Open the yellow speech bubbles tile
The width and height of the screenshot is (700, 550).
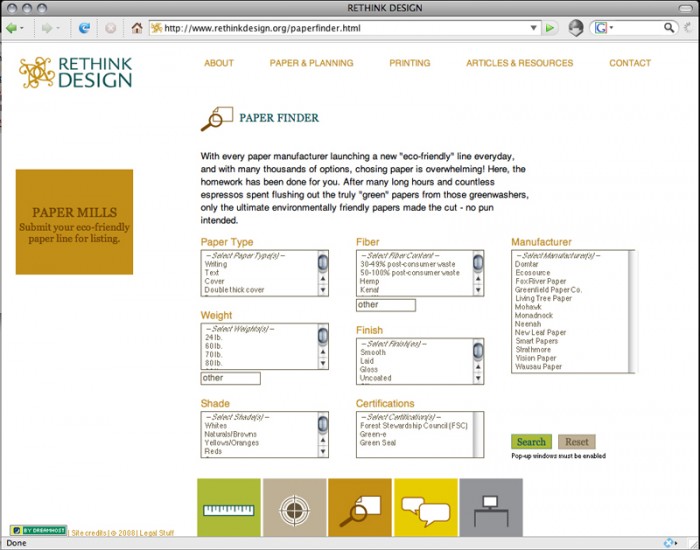(x=426, y=508)
